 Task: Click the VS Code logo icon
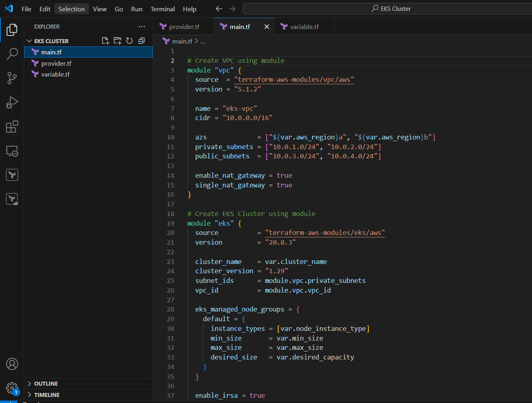pos(9,8)
